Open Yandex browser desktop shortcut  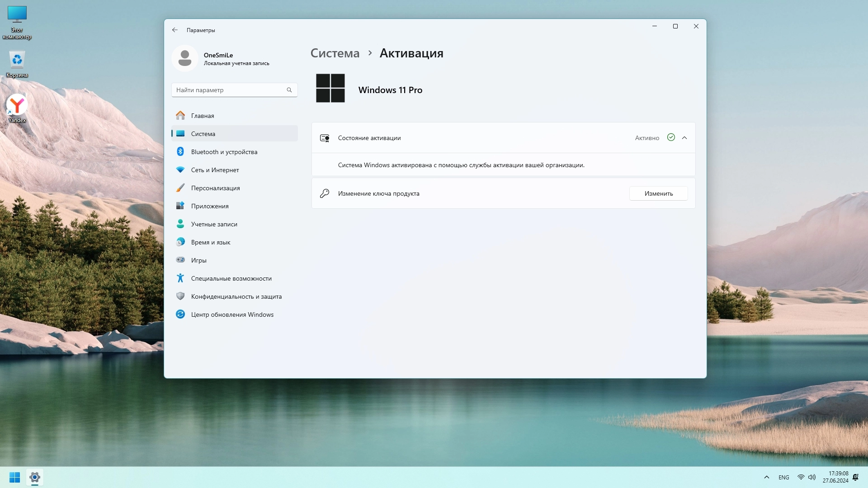pyautogui.click(x=17, y=108)
